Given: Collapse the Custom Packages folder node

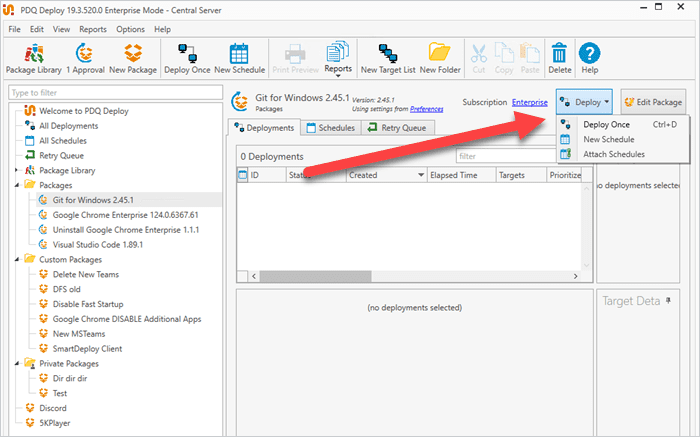Looking at the screenshot, I should 17,259.
